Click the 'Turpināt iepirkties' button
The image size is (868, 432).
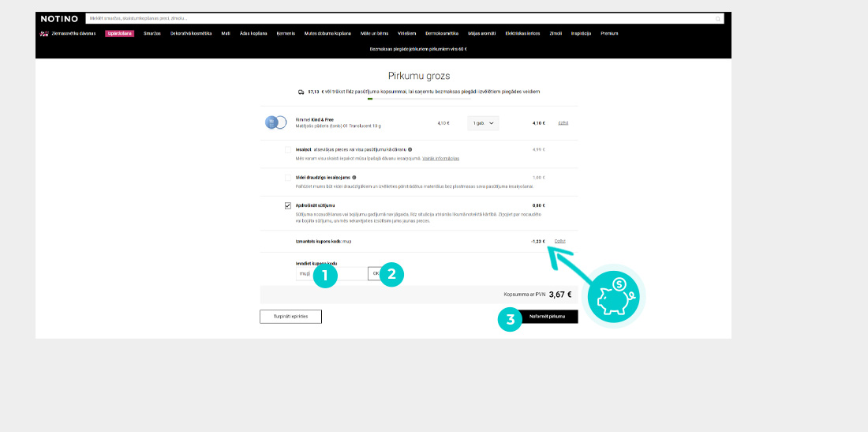[x=290, y=316]
